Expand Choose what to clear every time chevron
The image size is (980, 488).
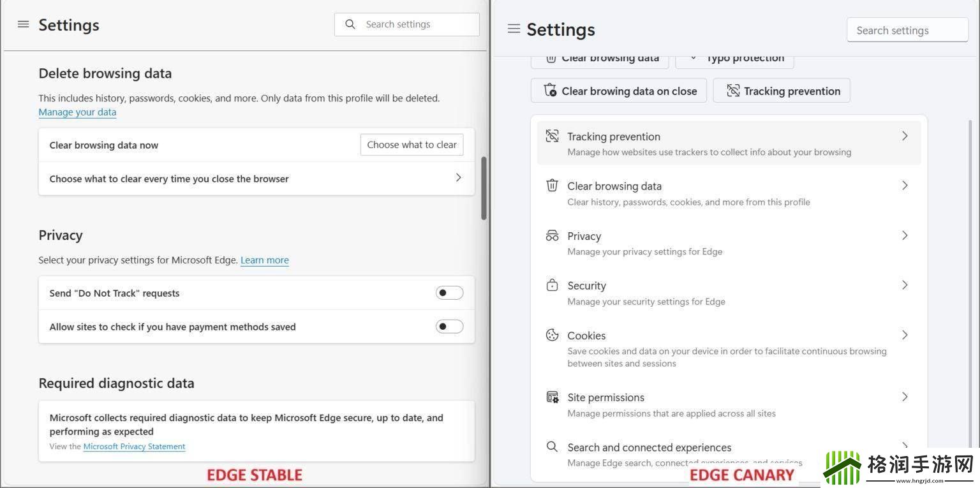(458, 178)
